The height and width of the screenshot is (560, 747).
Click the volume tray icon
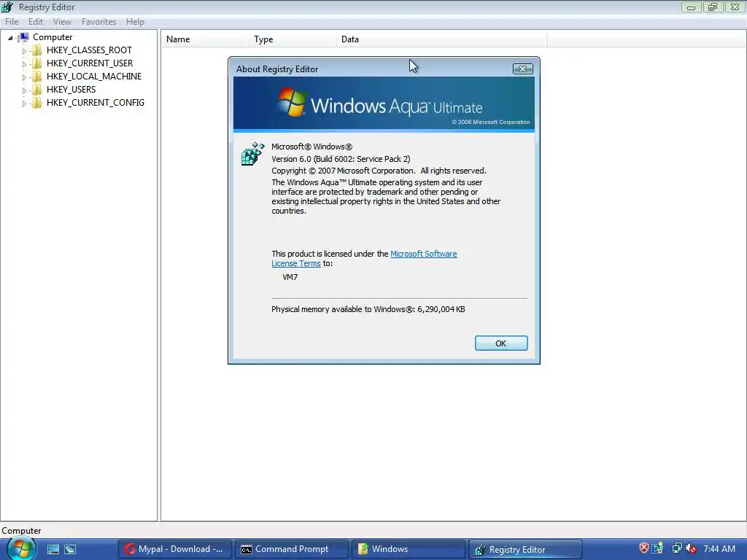pyautogui.click(x=692, y=548)
